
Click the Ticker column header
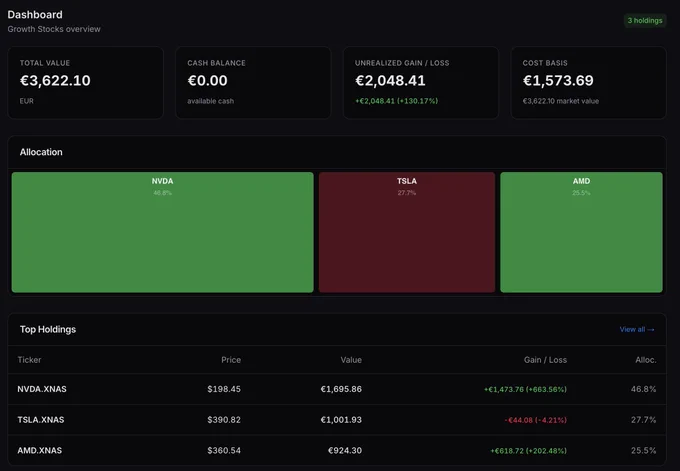[29, 360]
